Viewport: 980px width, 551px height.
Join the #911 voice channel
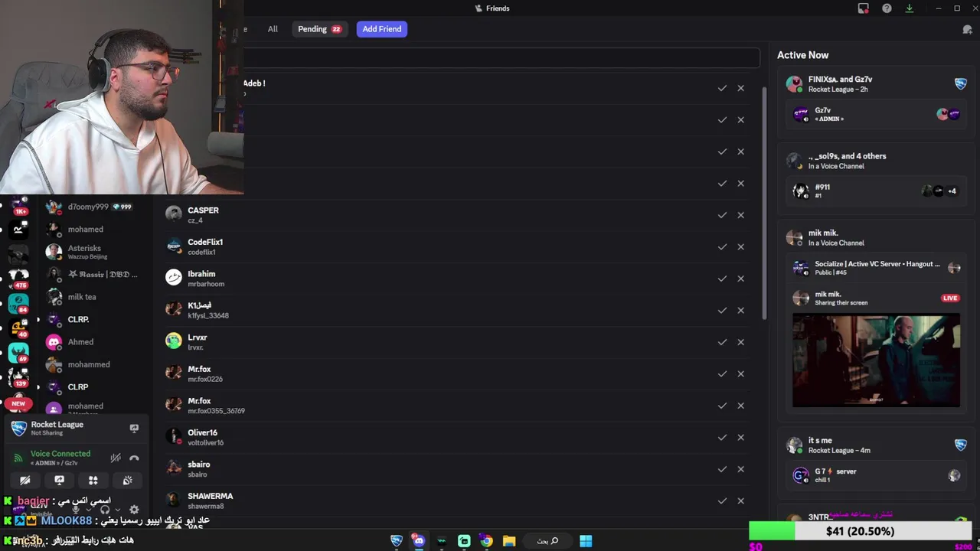click(877, 191)
